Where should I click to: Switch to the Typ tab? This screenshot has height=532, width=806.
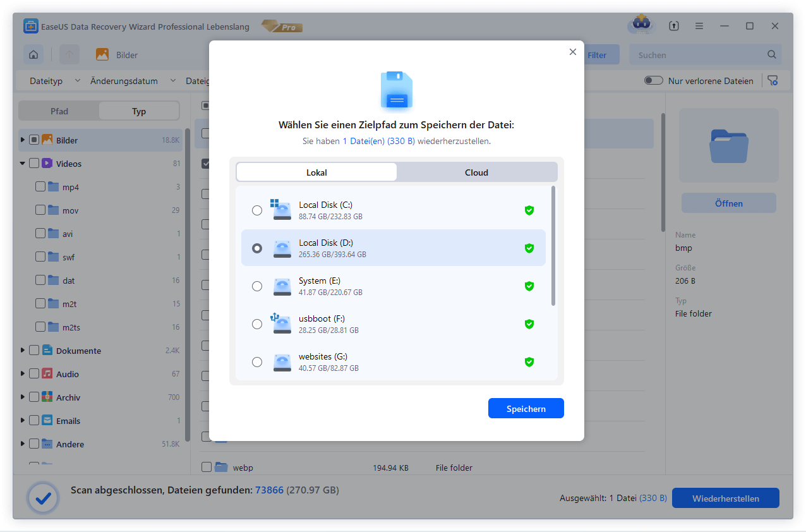[139, 111]
